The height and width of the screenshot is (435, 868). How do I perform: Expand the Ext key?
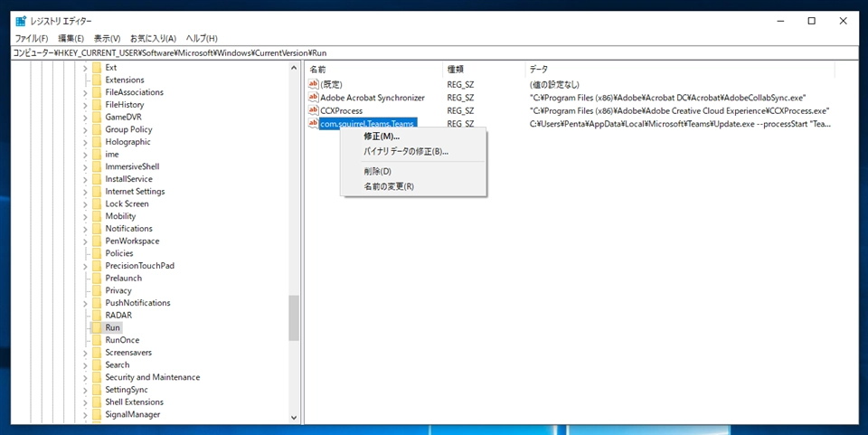[85, 68]
